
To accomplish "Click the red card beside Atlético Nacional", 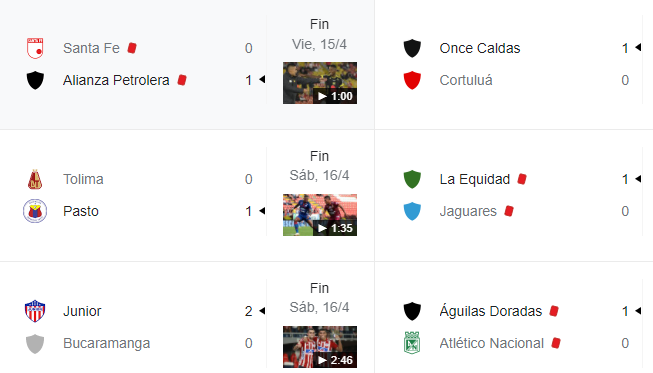I will (x=556, y=343).
